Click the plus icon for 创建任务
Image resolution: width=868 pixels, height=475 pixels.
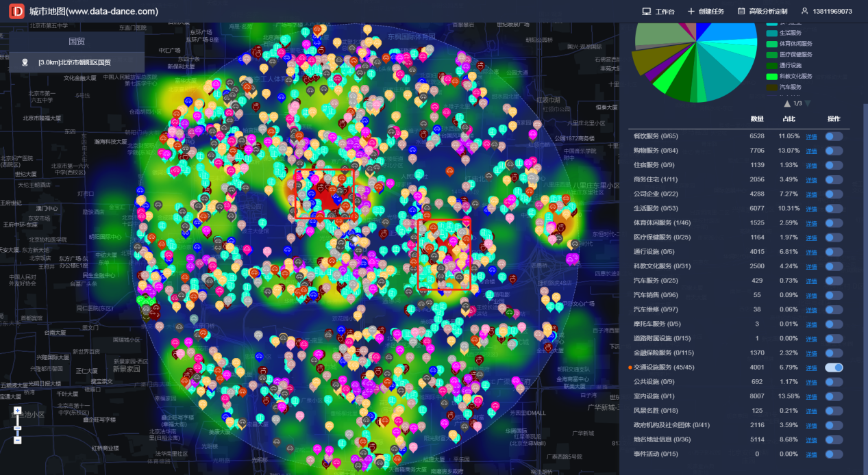coord(691,12)
